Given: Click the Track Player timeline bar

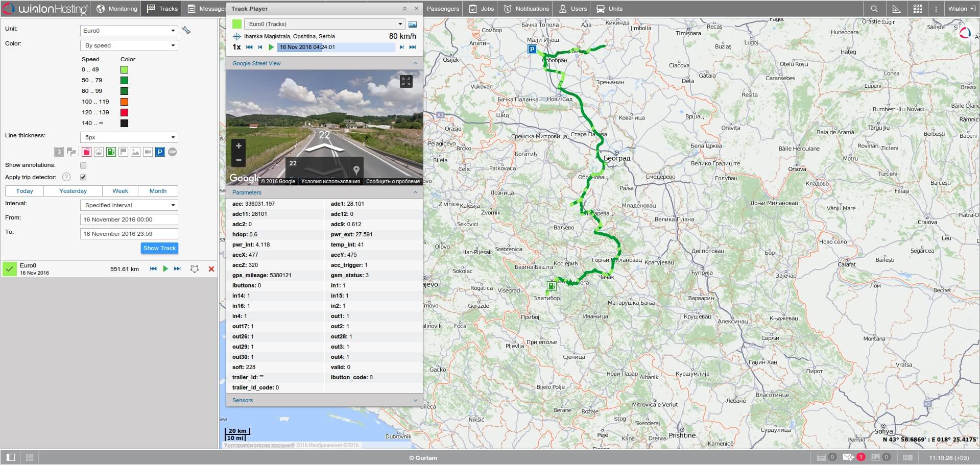Looking at the screenshot, I should pyautogui.click(x=336, y=47).
